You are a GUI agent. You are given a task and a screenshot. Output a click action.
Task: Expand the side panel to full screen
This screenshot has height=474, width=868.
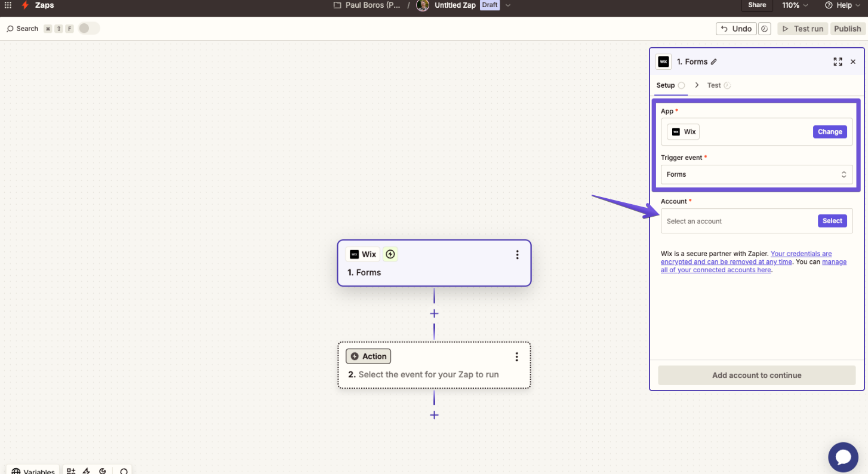click(x=838, y=61)
